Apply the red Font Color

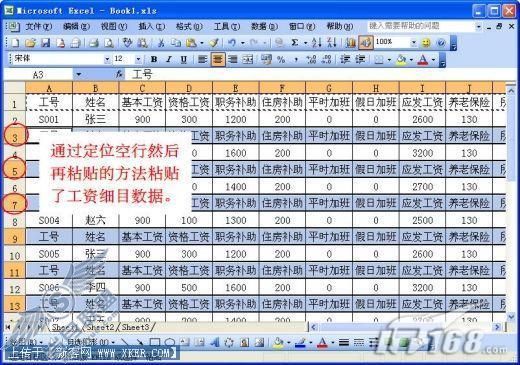(423, 60)
